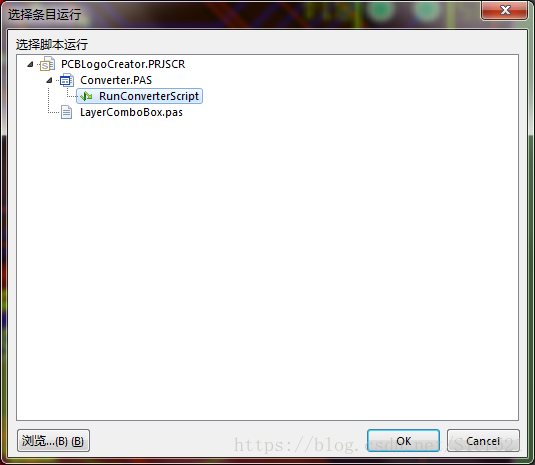Click the dotted connector beside LayerComboBox.pas
Image resolution: width=535 pixels, height=465 pixels.
click(54, 112)
